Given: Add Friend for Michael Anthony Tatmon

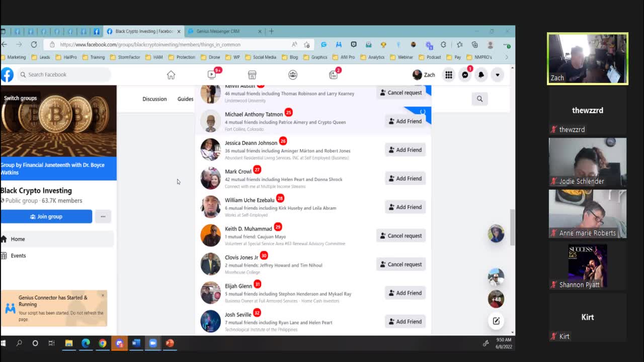Looking at the screenshot, I should pos(405,121).
